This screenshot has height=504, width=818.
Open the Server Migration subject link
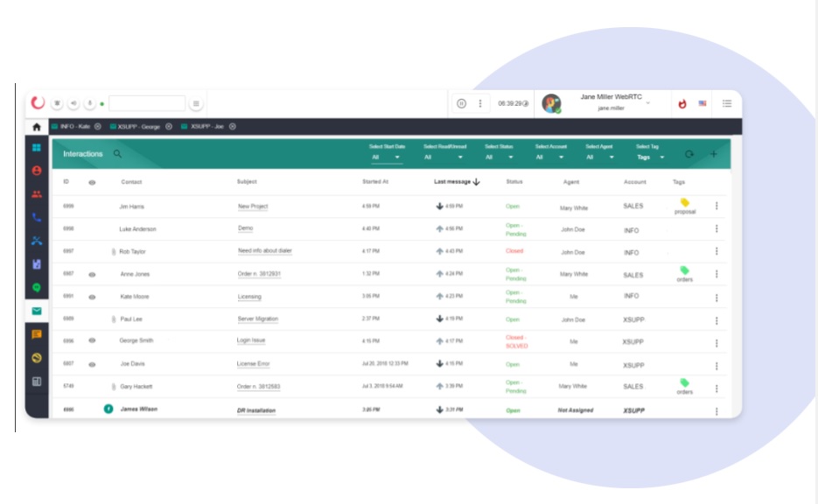[x=258, y=318]
